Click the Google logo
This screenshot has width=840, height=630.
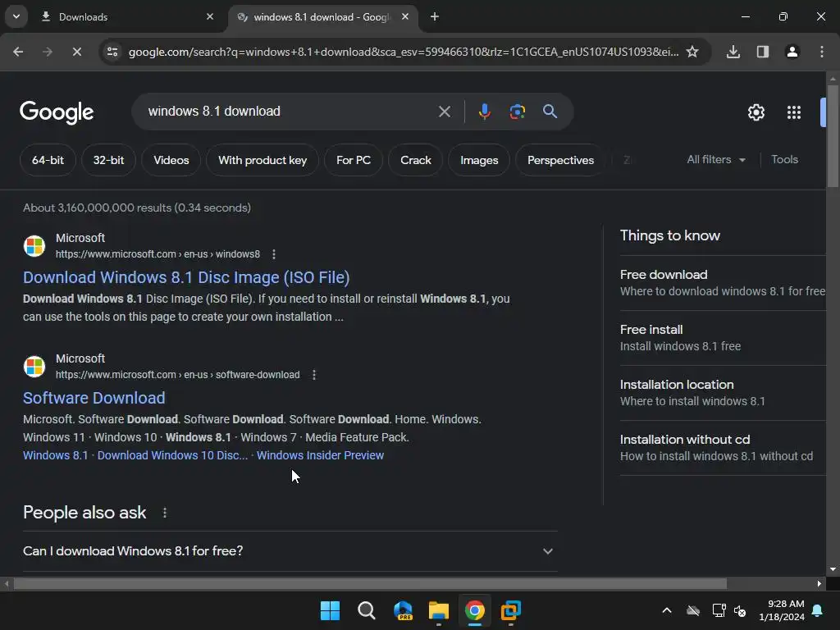(x=57, y=112)
